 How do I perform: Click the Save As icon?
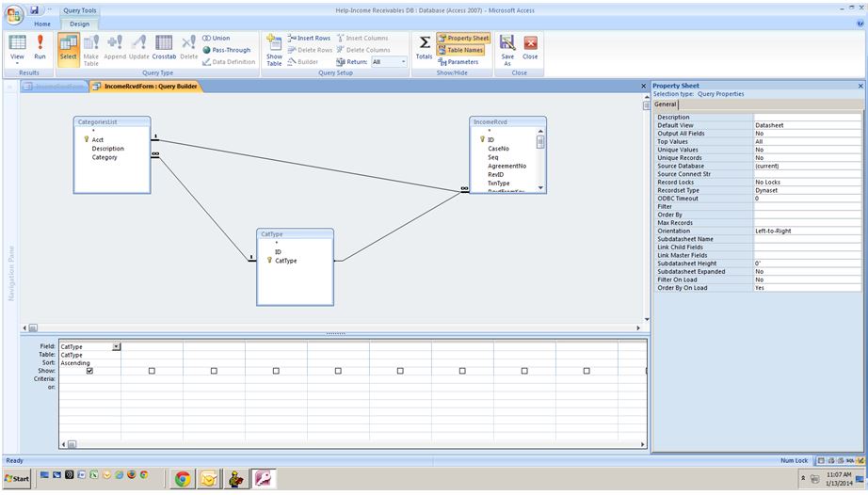tap(507, 46)
